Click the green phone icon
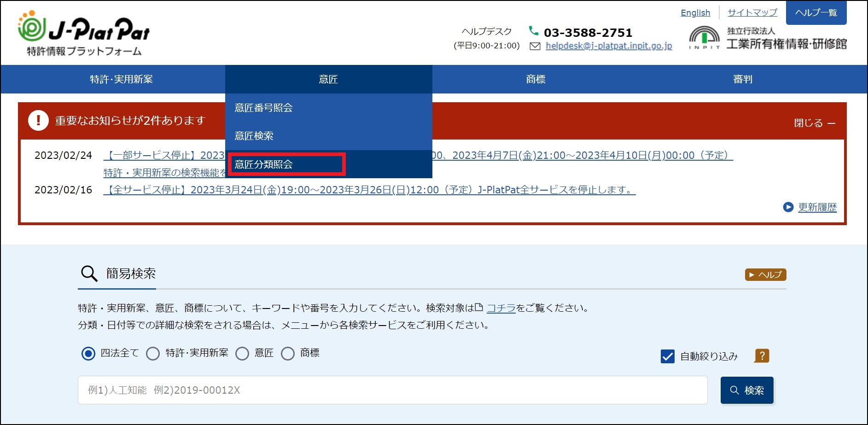This screenshot has width=868, height=425. pyautogui.click(x=533, y=31)
